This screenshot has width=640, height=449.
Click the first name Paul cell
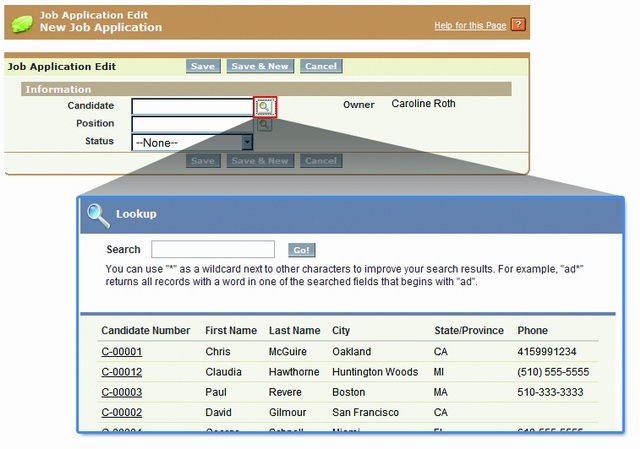coord(216,392)
